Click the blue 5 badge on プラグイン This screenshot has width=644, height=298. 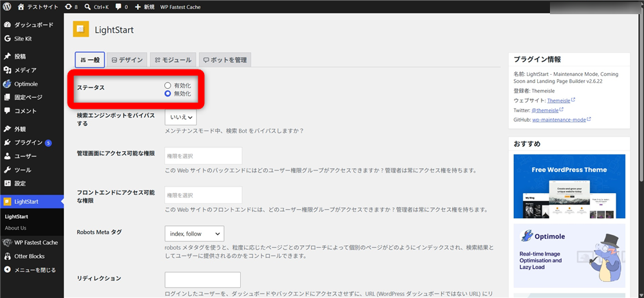tap(48, 143)
